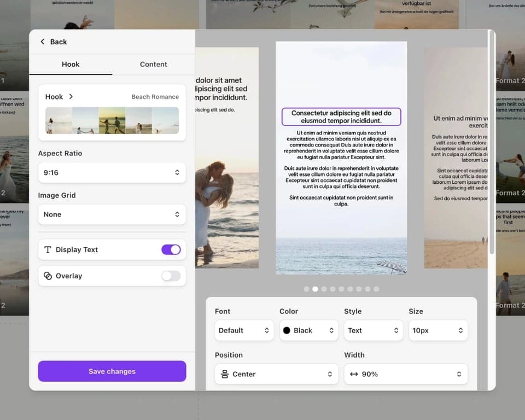Enable the Overlay toggle

click(171, 276)
